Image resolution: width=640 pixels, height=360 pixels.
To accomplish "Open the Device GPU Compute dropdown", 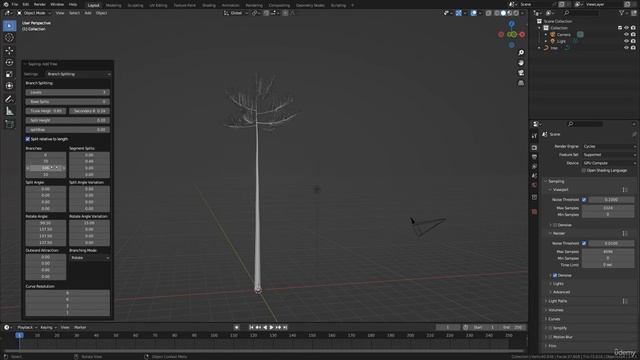I will pyautogui.click(x=609, y=163).
